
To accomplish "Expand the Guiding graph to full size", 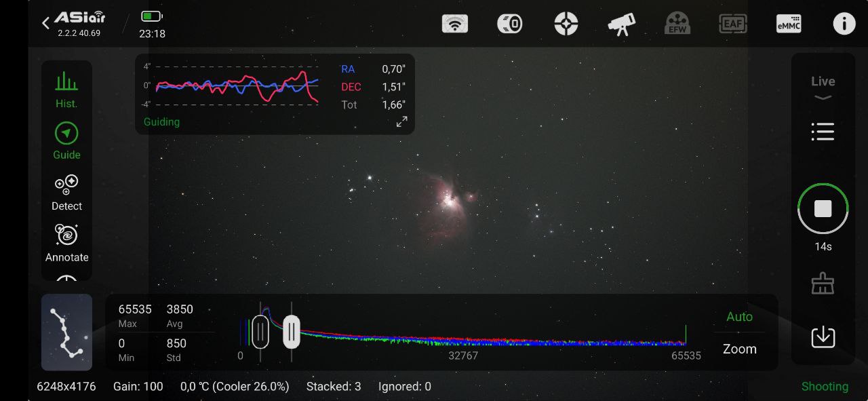I will coord(401,121).
